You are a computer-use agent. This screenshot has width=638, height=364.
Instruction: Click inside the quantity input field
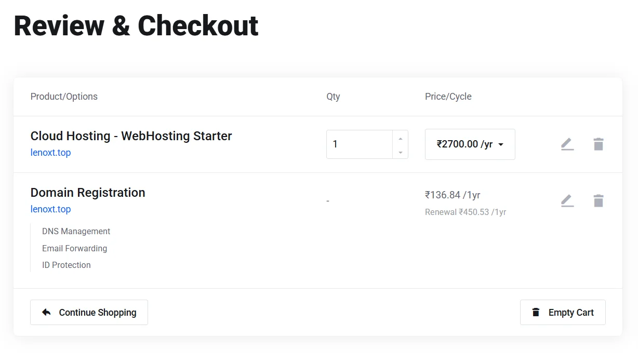(x=358, y=144)
